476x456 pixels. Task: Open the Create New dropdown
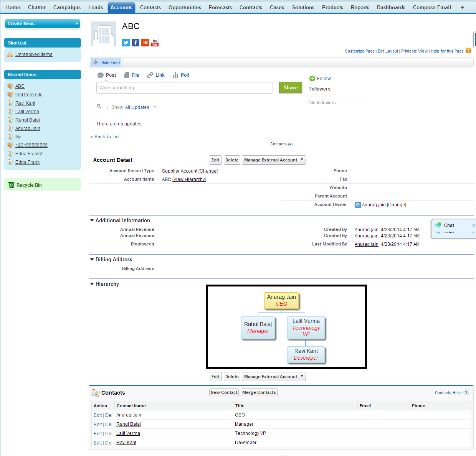[x=42, y=23]
